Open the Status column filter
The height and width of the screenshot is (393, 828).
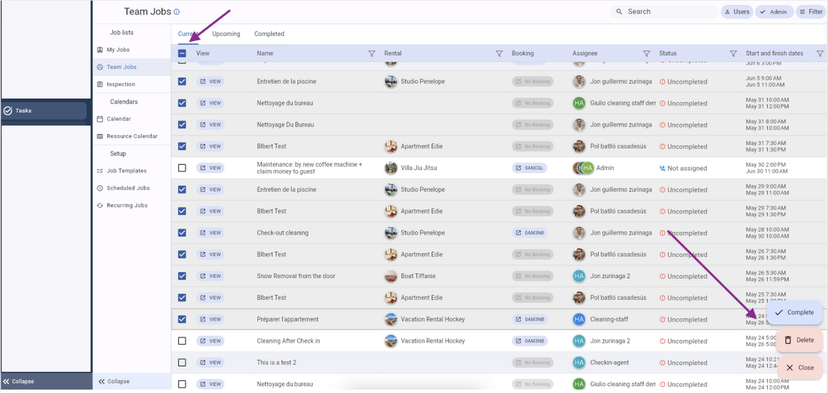(733, 53)
